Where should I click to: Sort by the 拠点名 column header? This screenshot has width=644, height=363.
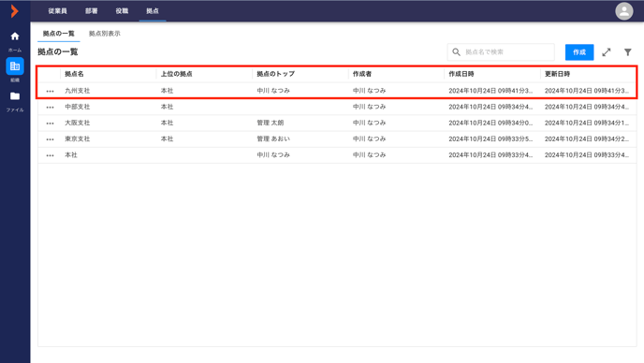[74, 74]
